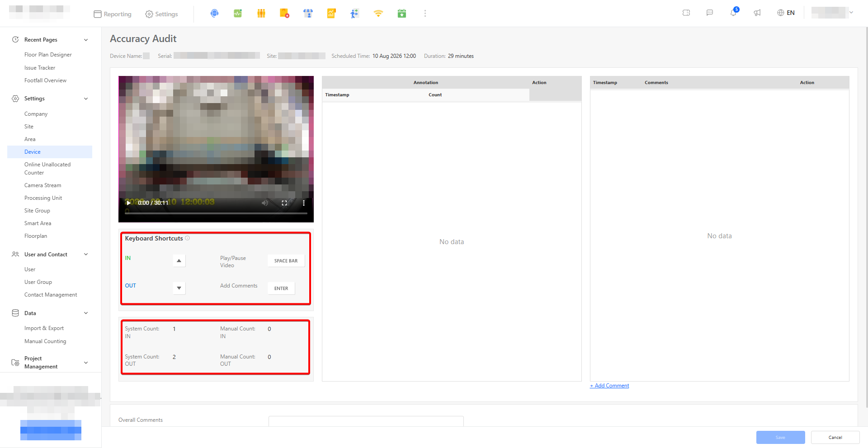Click the Settings gear icon in sidebar
Screen dimensions: 868x448
coord(15,99)
